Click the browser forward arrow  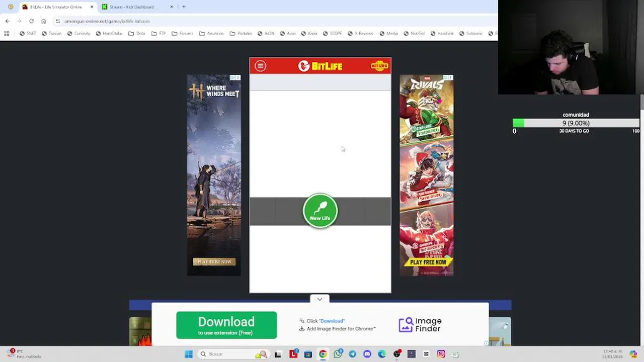19,21
